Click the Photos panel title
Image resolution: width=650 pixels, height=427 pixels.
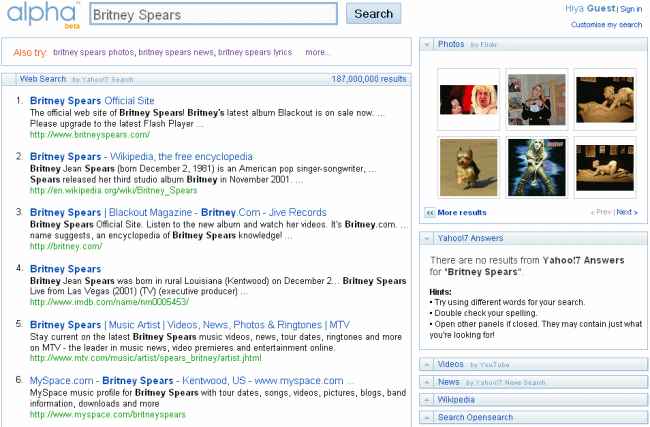pyautogui.click(x=451, y=44)
